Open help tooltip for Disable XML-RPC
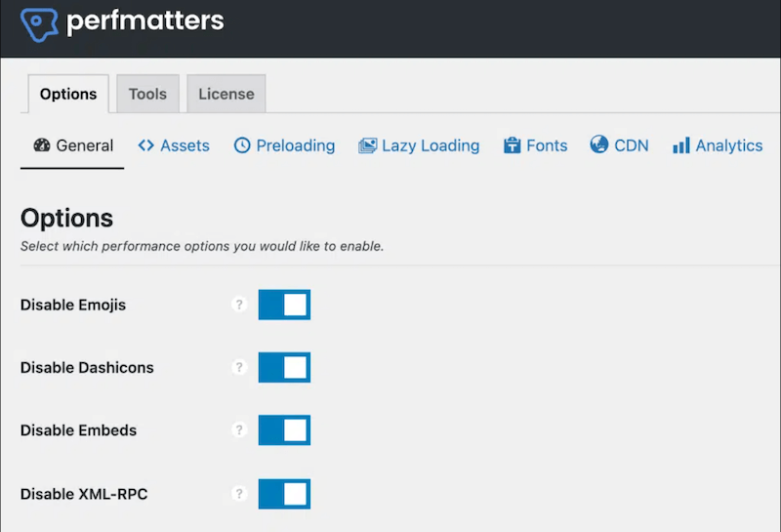Viewport: 781px width, 532px height. (x=239, y=494)
